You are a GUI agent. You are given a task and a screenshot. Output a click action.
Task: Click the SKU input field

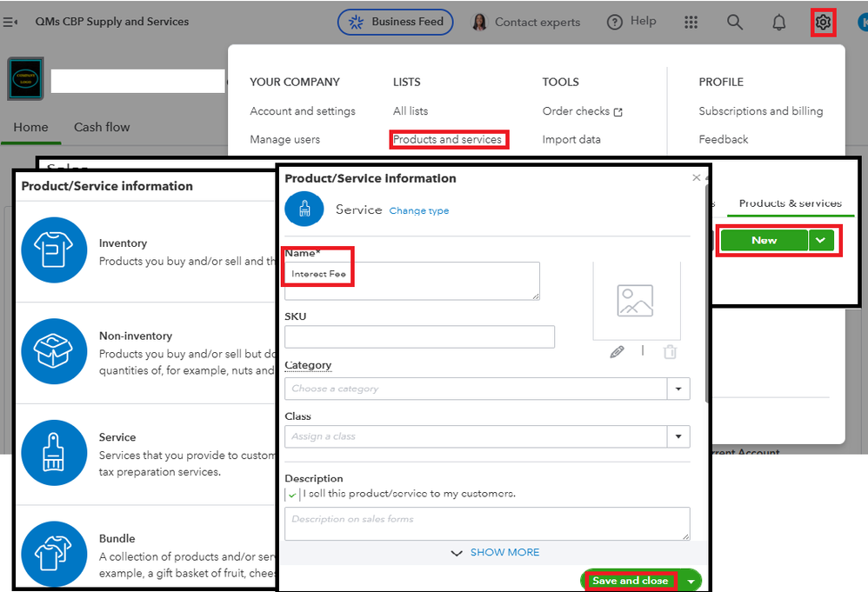click(x=419, y=337)
